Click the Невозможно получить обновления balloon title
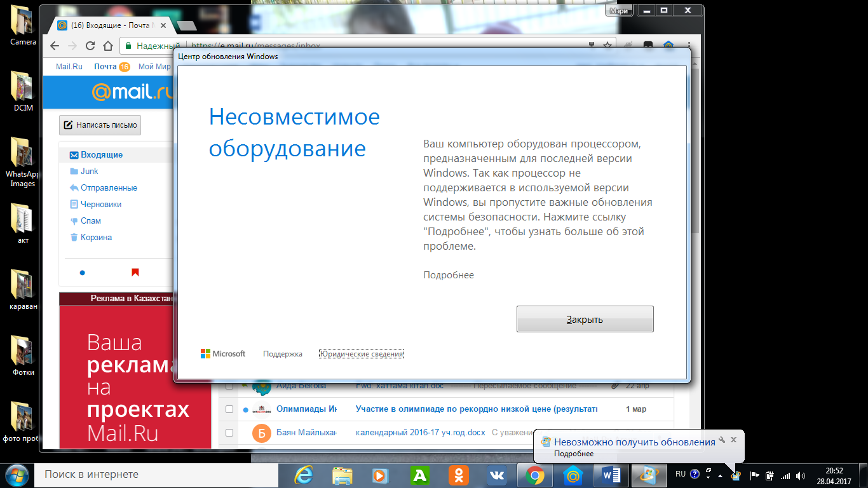This screenshot has width=868, height=488. point(635,442)
